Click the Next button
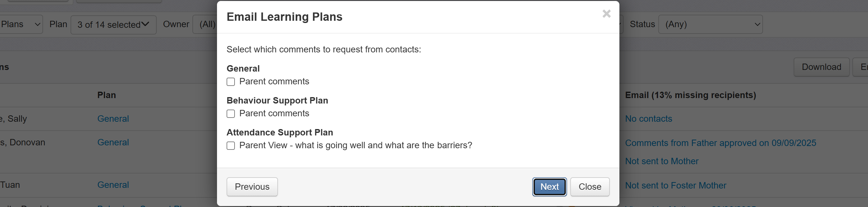This screenshot has height=207, width=868. click(x=549, y=187)
